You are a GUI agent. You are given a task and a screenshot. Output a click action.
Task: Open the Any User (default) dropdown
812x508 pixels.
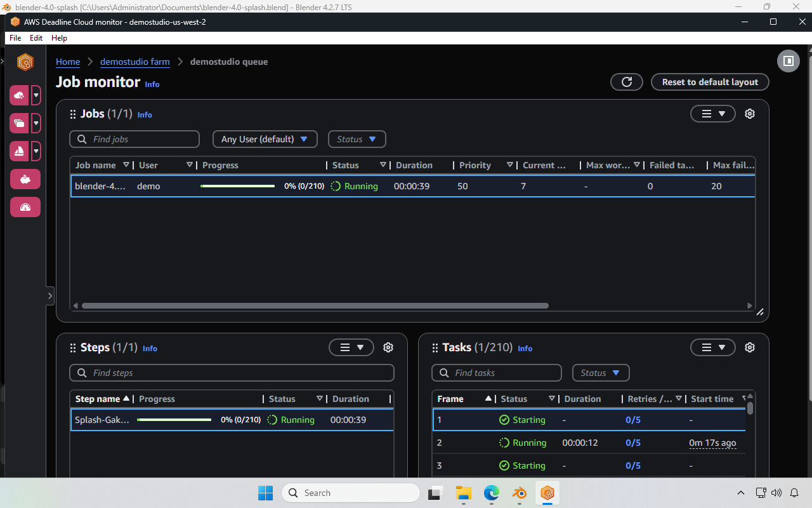(x=265, y=139)
